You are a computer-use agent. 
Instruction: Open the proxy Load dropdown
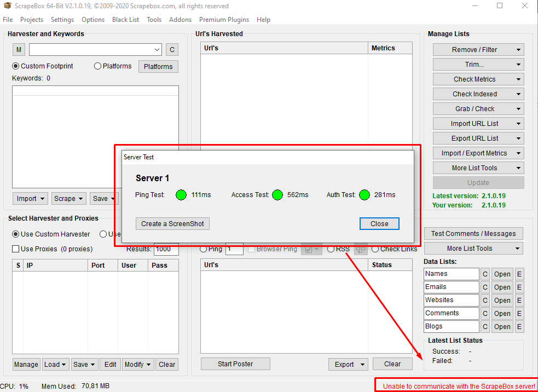click(x=56, y=365)
